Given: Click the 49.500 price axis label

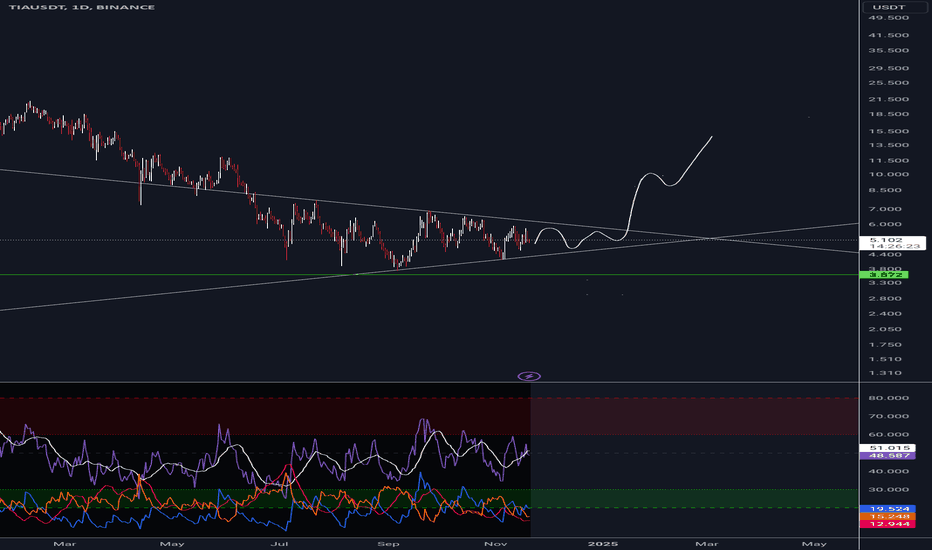Looking at the screenshot, I should pos(889,18).
